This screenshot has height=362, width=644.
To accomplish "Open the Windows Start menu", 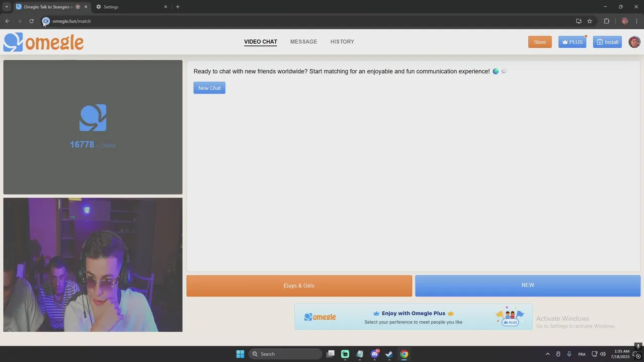I will point(240,354).
